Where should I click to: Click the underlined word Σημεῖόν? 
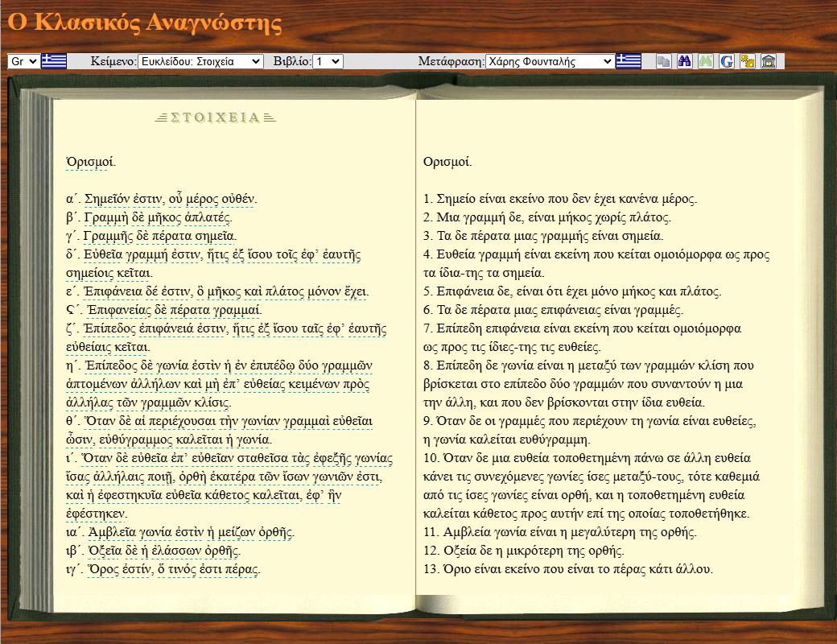(x=107, y=199)
